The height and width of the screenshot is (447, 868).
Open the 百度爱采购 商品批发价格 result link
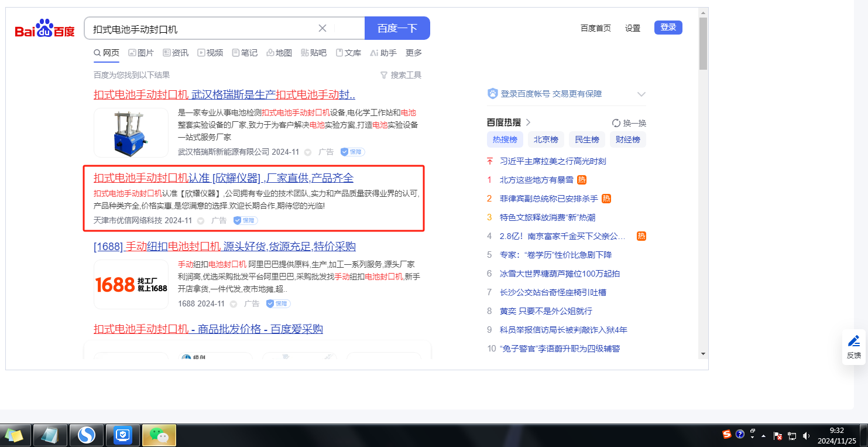pyautogui.click(x=208, y=329)
